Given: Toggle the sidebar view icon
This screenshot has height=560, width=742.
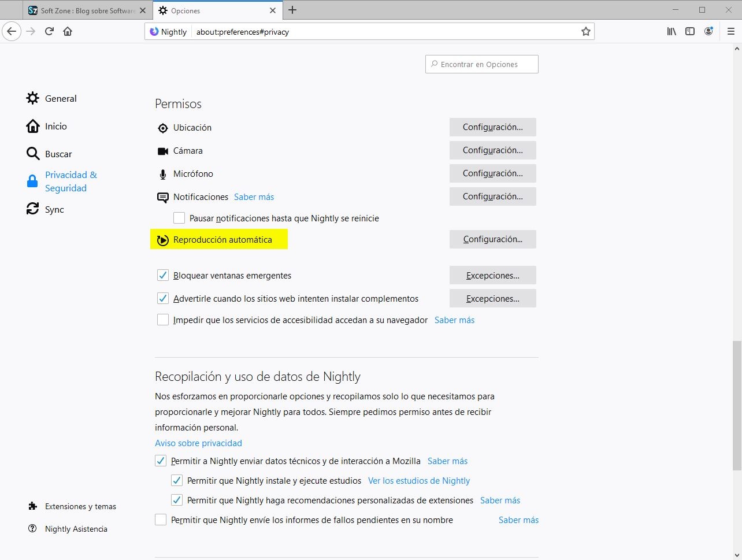Looking at the screenshot, I should tap(690, 31).
